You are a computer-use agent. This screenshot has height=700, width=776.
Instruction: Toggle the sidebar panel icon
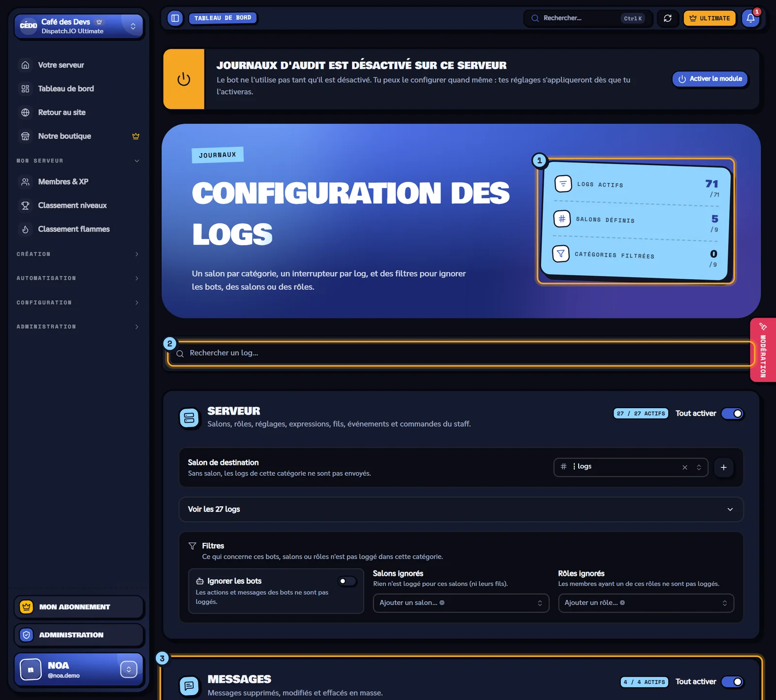click(175, 18)
